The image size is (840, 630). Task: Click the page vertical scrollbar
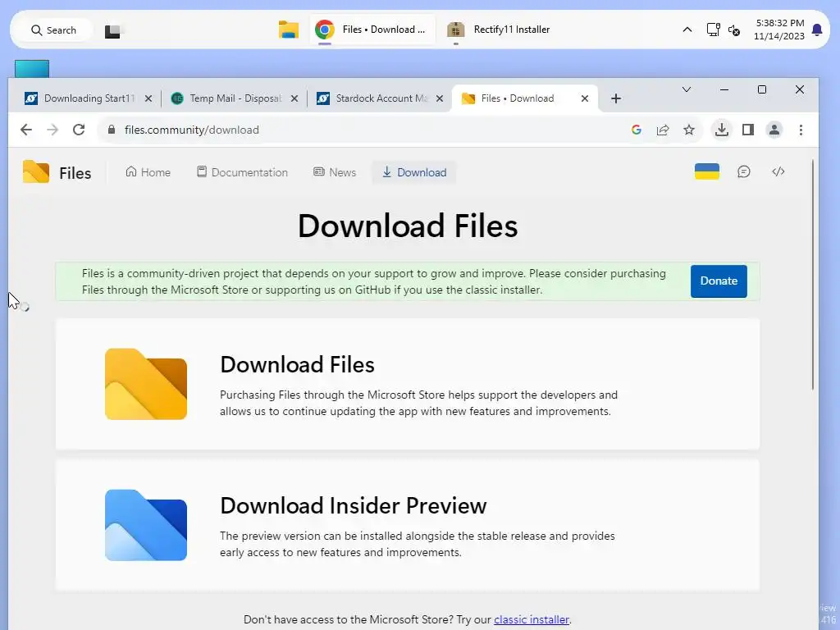click(812, 274)
